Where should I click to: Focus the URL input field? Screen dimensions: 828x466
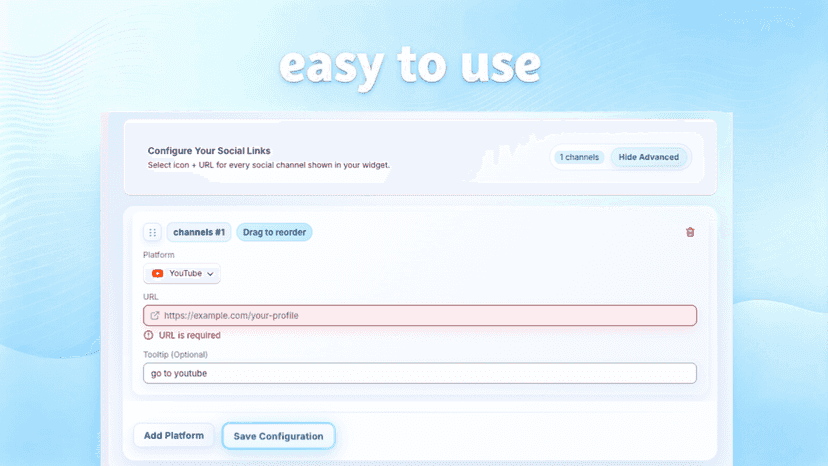420,315
